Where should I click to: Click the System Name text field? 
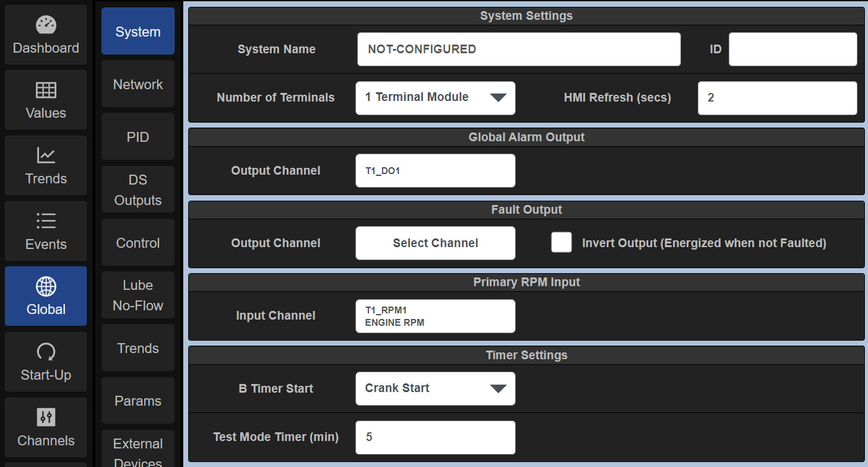(x=519, y=50)
